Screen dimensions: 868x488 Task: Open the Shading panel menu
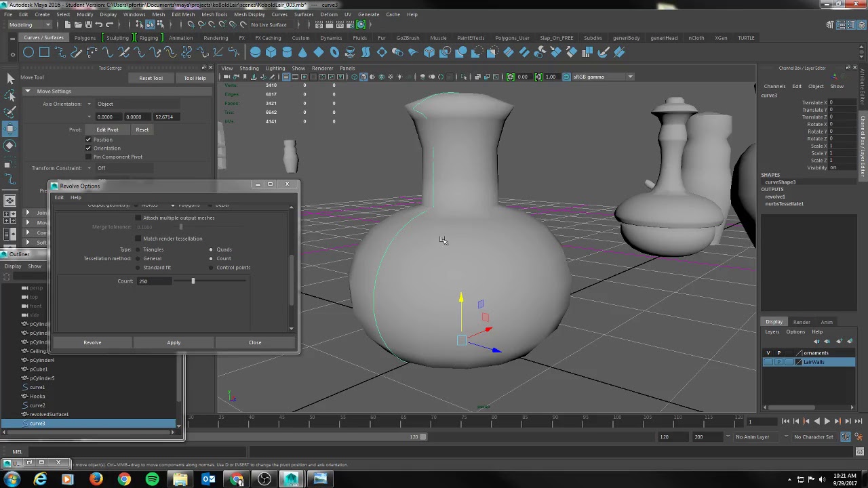tap(249, 68)
